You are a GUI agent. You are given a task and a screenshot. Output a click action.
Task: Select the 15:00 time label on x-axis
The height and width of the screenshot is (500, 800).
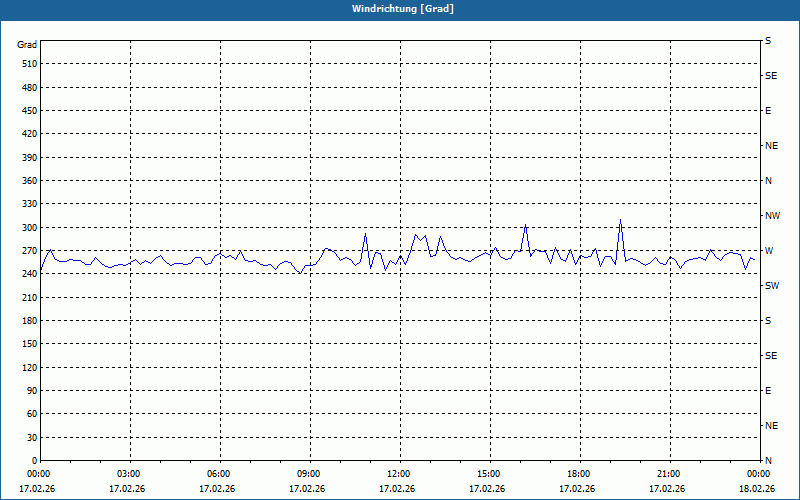click(x=489, y=474)
